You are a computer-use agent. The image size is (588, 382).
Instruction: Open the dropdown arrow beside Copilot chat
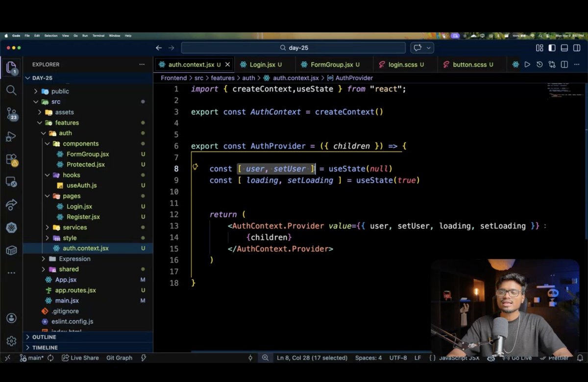click(429, 48)
